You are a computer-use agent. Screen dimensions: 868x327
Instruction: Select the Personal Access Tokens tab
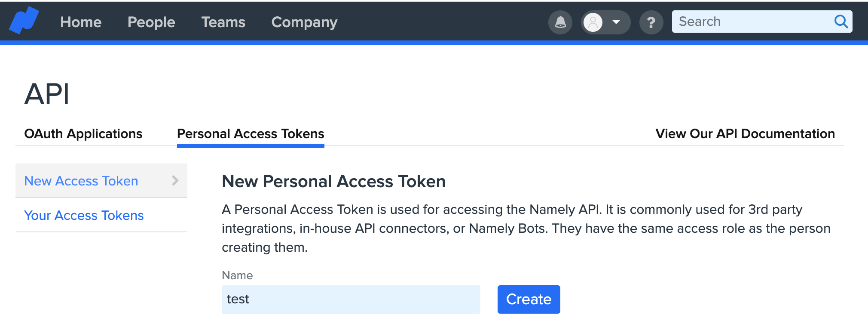coord(251,134)
